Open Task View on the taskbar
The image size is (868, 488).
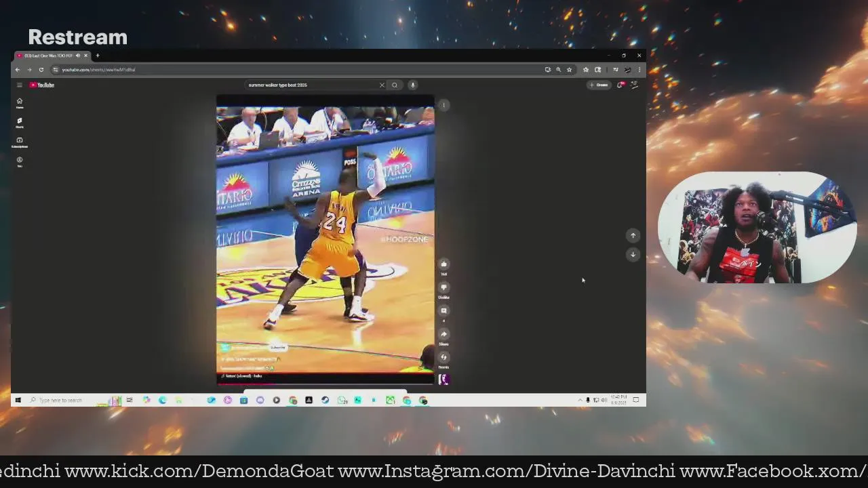click(130, 401)
